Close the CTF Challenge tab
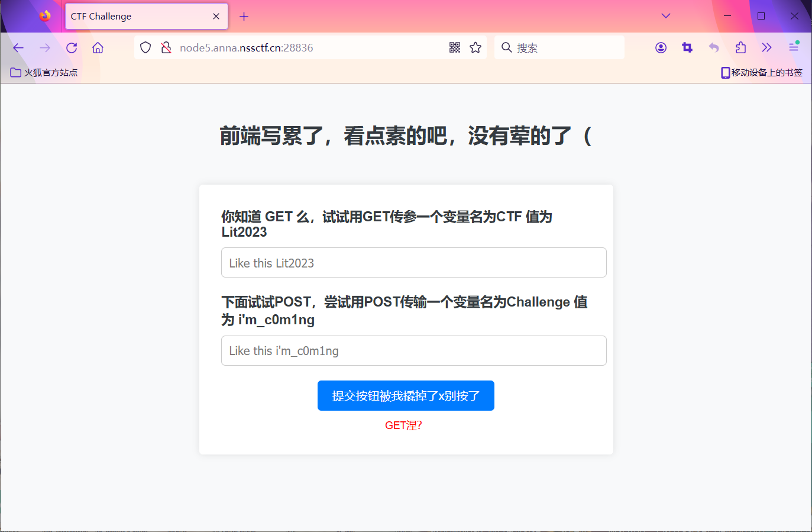Screen dimensions: 812x532 pos(216,17)
